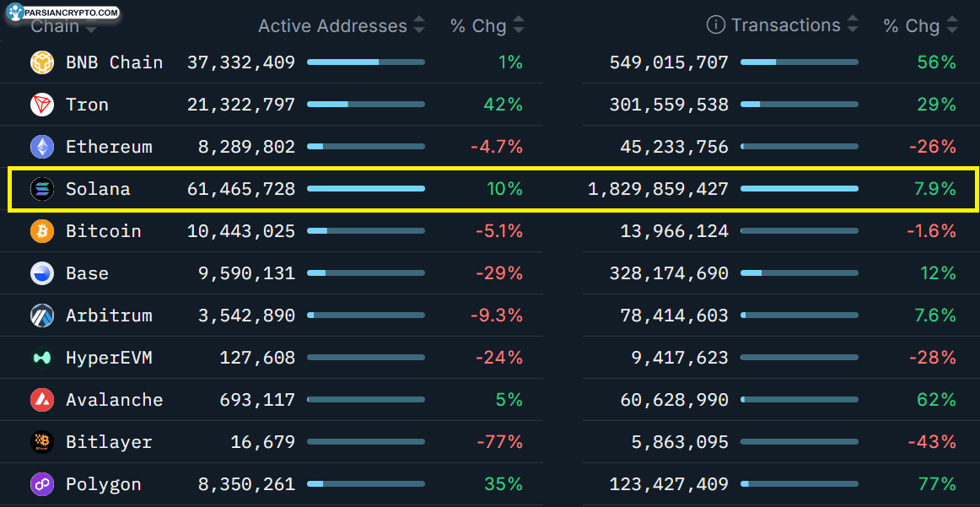
Task: Sort table by Transactions column arrows
Action: coord(853,26)
